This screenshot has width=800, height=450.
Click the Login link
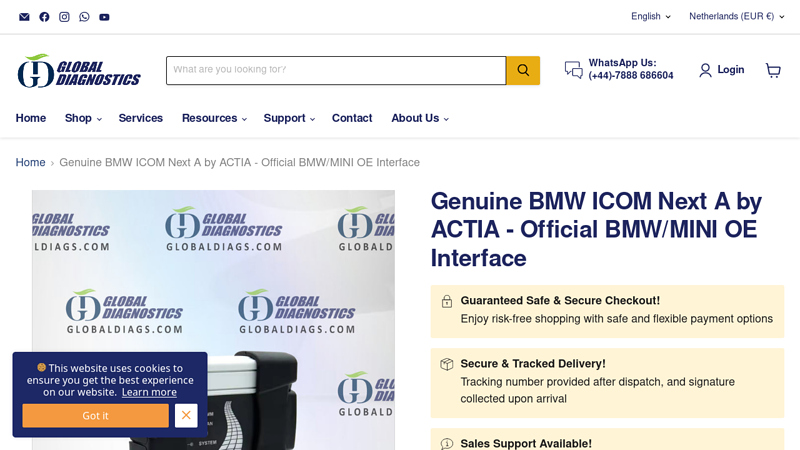pyautogui.click(x=731, y=70)
